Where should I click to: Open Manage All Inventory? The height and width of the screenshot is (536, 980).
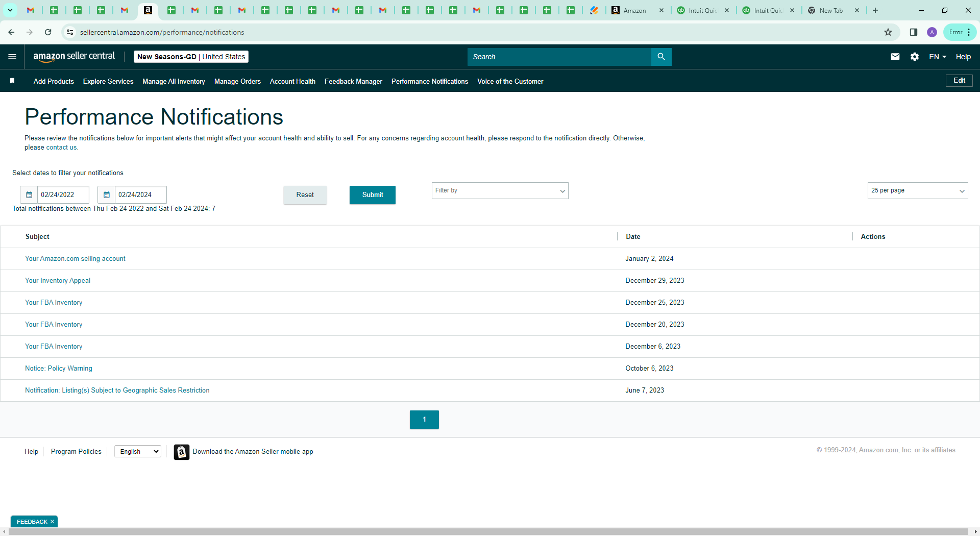[x=174, y=81]
